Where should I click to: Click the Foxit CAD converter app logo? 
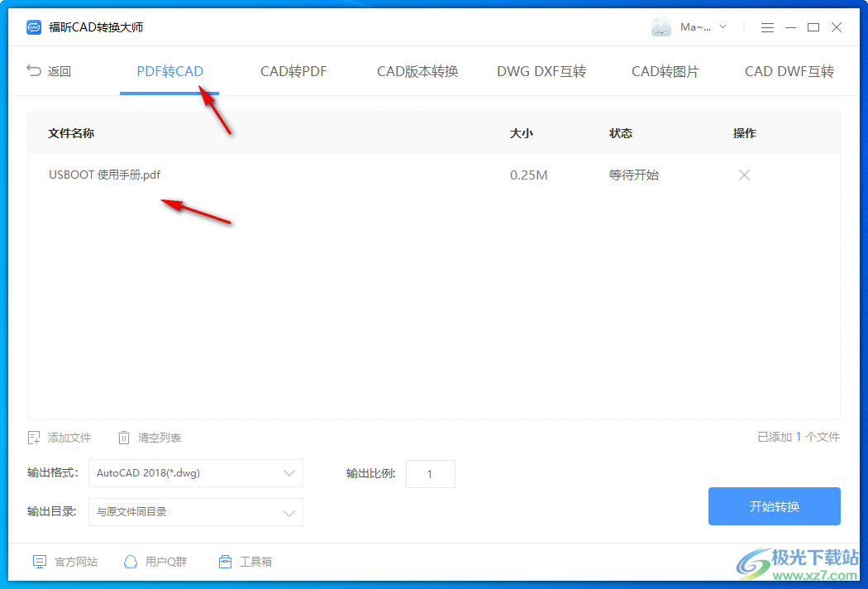(x=34, y=27)
